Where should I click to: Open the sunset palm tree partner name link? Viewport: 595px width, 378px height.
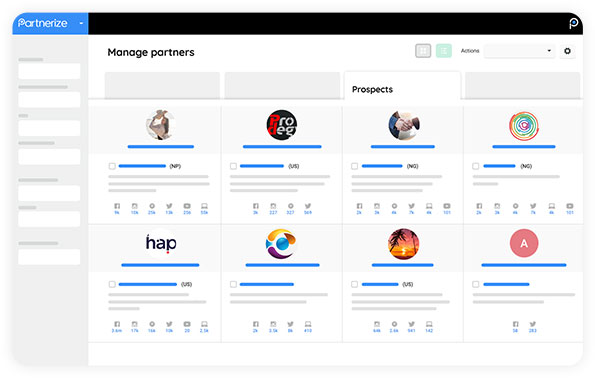point(380,284)
